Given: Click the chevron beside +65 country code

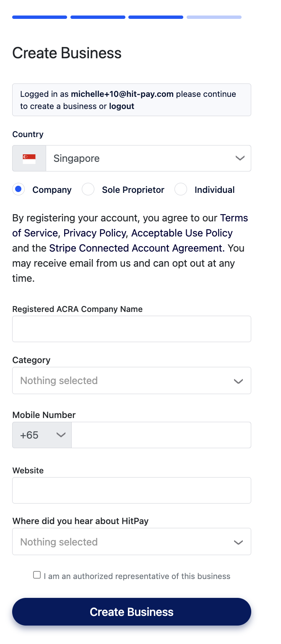Looking at the screenshot, I should (61, 435).
